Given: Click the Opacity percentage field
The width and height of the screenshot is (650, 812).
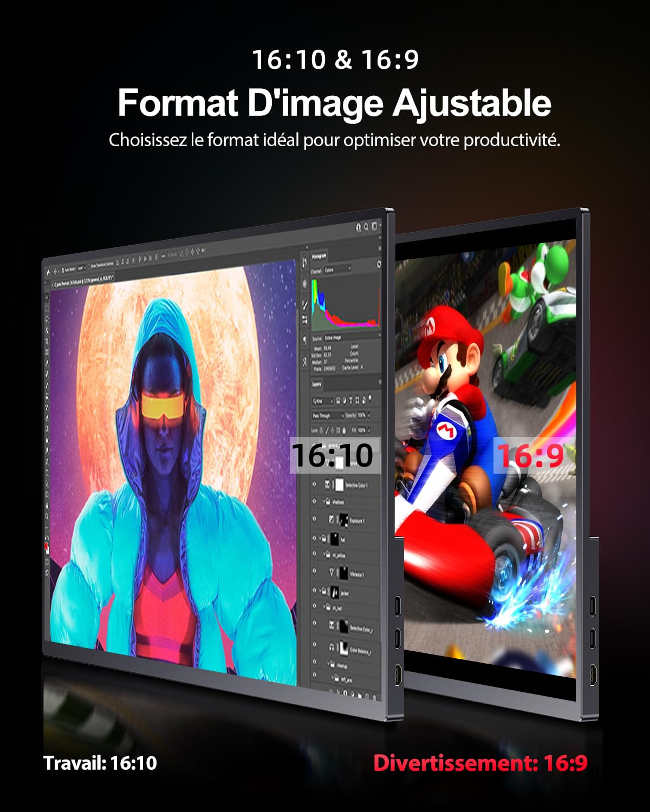Looking at the screenshot, I should pos(361,415).
